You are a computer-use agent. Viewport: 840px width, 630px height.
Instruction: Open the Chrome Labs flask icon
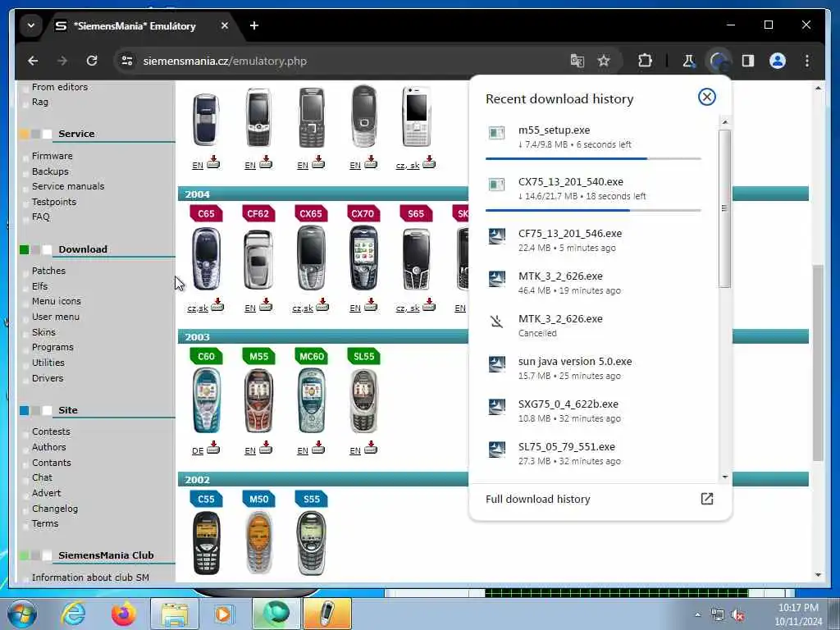688,61
